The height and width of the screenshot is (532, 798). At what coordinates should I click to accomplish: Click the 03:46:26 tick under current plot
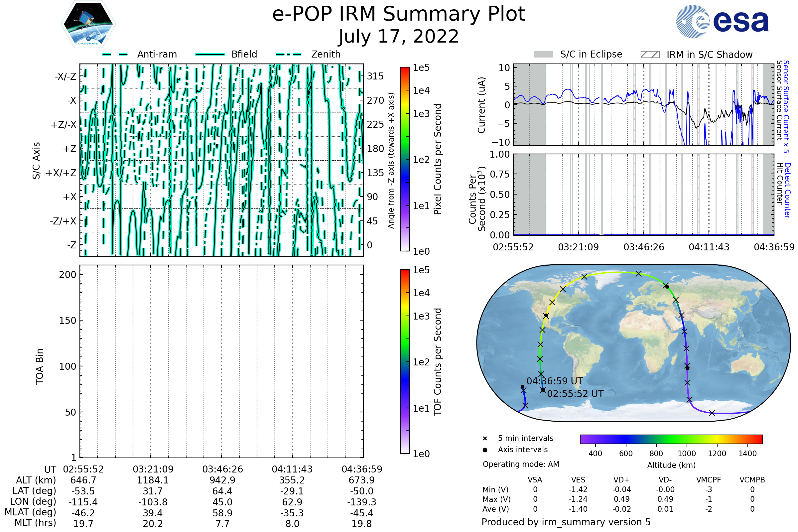tap(644, 247)
